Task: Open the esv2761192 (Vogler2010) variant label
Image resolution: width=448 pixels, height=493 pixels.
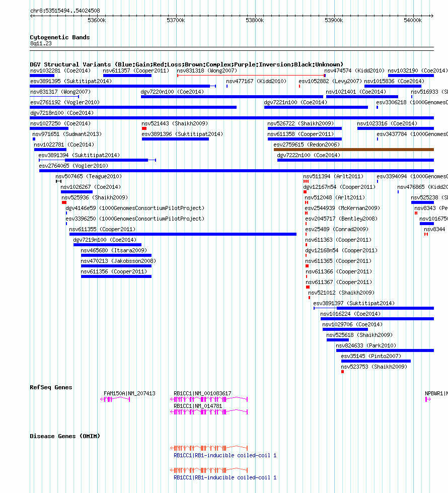Action: [65, 103]
